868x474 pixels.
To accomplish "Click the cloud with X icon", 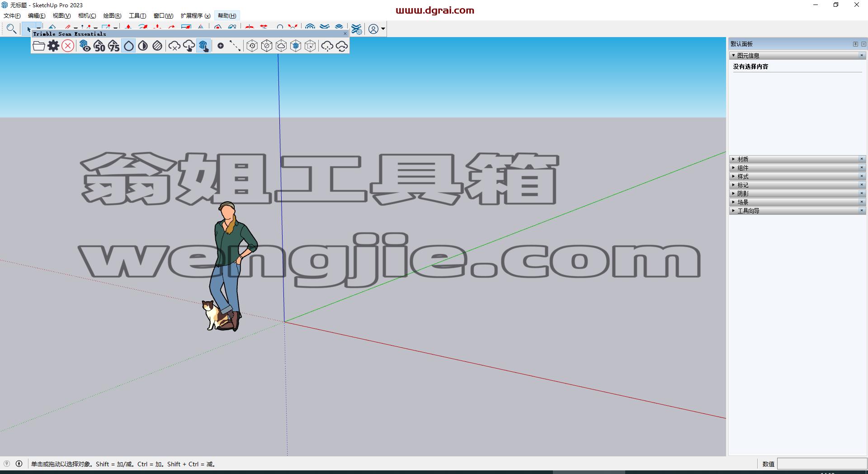I will [175, 46].
